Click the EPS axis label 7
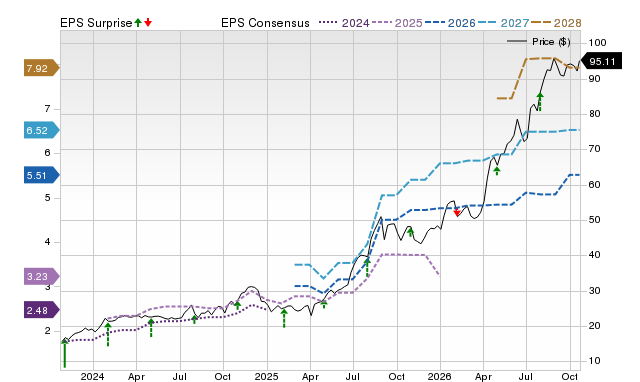 [47, 109]
